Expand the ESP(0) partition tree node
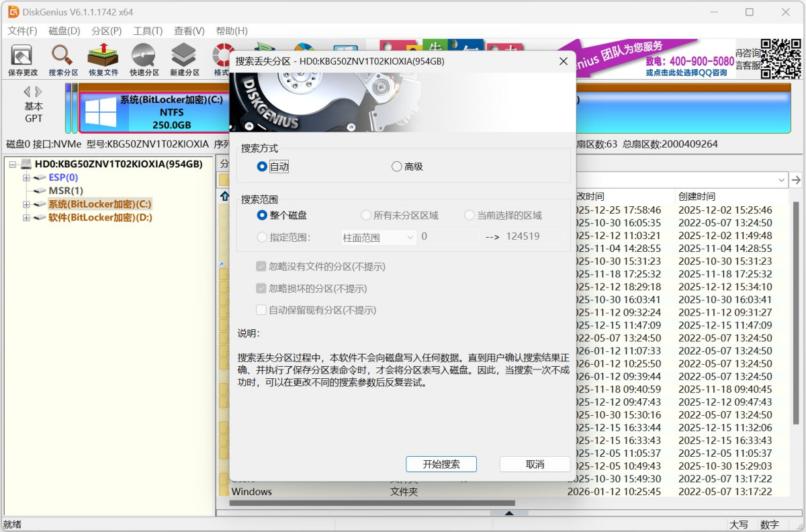806x532 pixels. pos(26,178)
